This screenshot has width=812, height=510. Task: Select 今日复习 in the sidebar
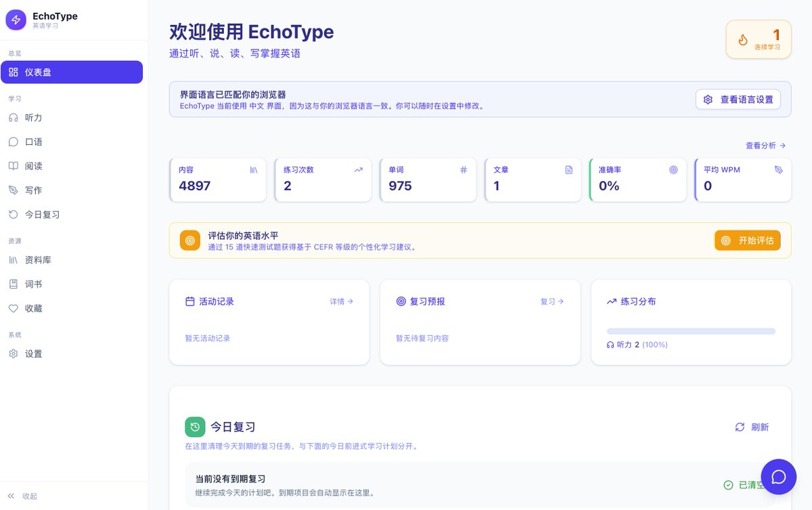[72, 215]
